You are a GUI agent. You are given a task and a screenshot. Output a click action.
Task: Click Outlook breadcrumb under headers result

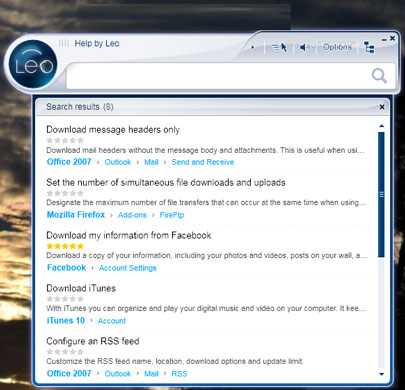click(x=118, y=162)
